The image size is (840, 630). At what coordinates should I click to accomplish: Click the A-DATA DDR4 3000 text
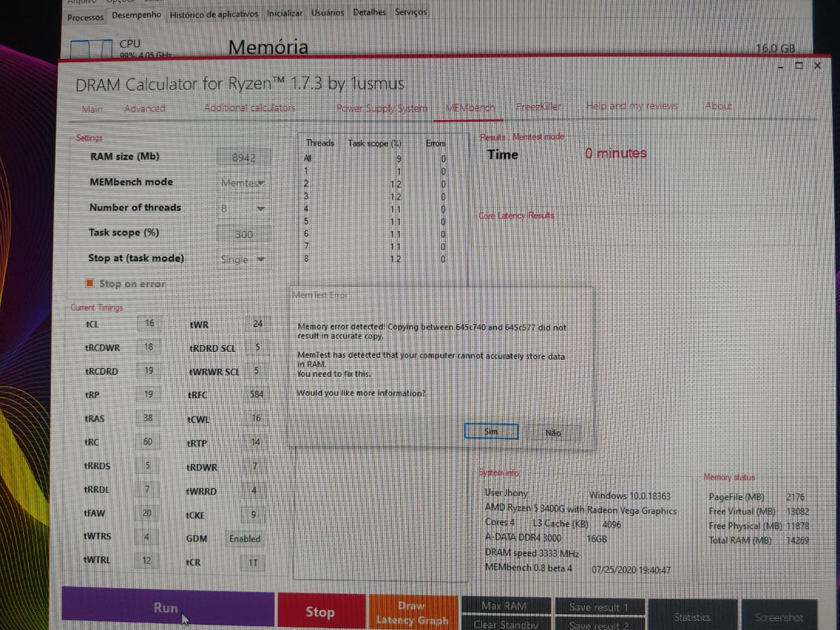tap(523, 537)
